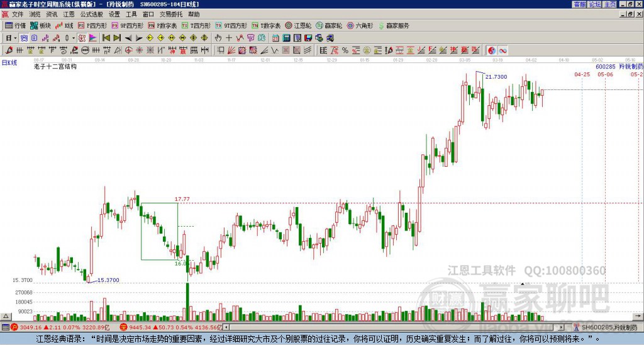
Task: Click the volume panel collapse triangle button
Action: tap(5, 316)
